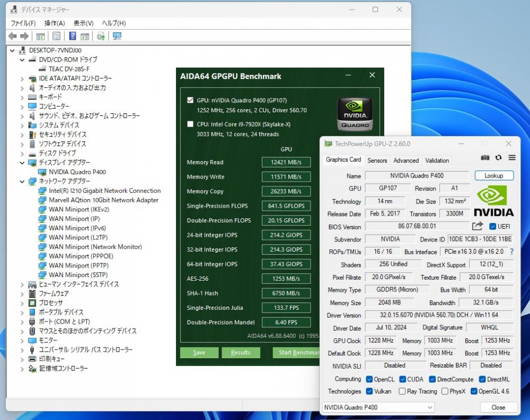This screenshot has height=420, width=530.
Task: Click the scan for hardware changes monitor icon
Action: tap(117, 36)
